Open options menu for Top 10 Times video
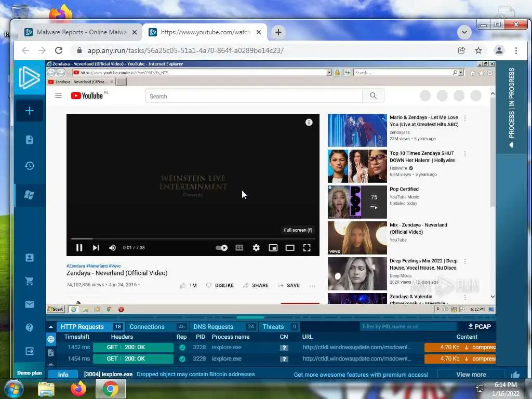The image size is (532, 399). coord(465,154)
